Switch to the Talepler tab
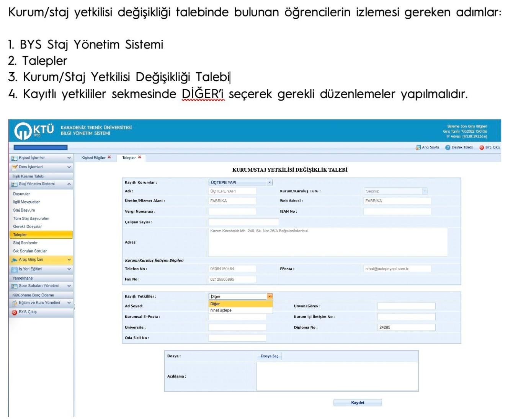 [x=129, y=158]
